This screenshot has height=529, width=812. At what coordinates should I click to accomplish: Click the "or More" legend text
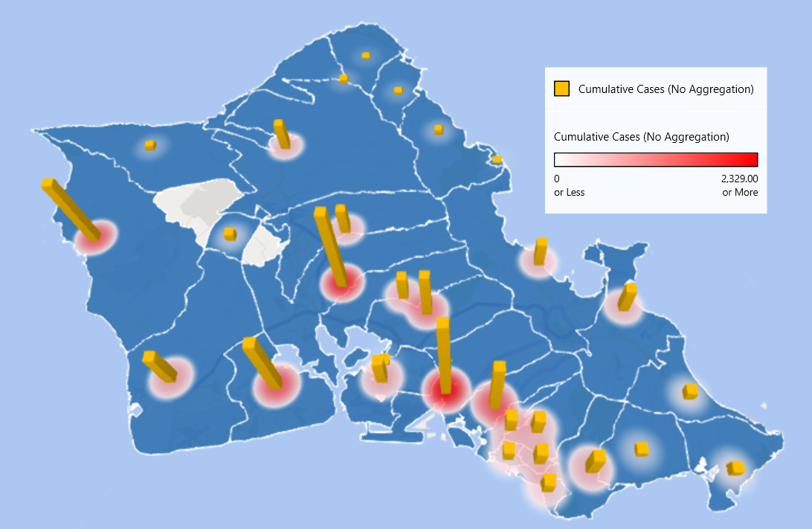pyautogui.click(x=740, y=192)
